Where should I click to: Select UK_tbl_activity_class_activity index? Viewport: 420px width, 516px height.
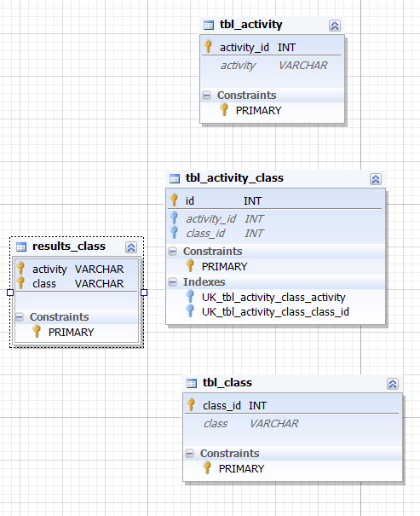pos(273,297)
